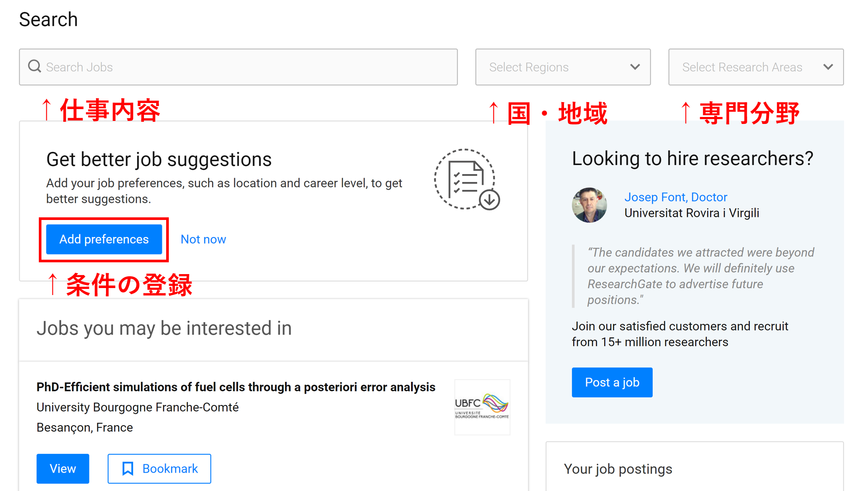Dismiss job preferences with Not now

point(203,239)
